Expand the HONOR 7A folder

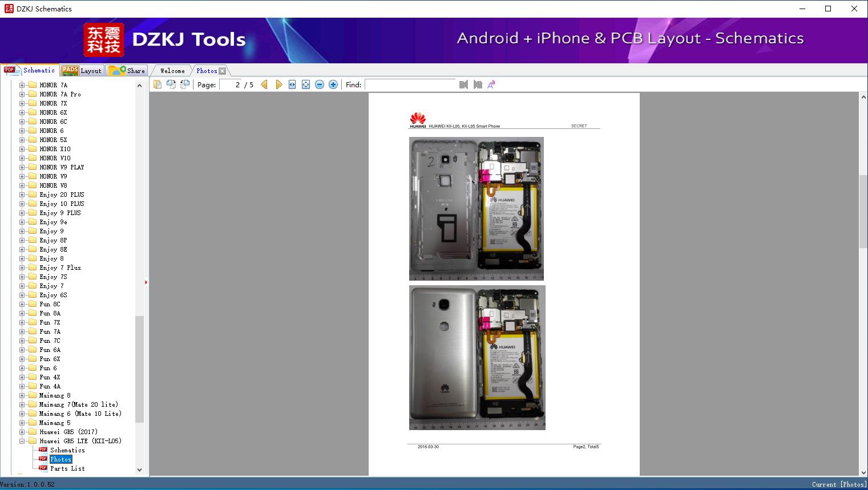point(22,85)
